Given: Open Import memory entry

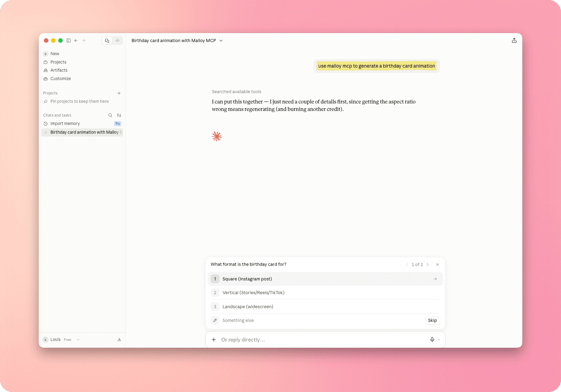Looking at the screenshot, I should 65,124.
